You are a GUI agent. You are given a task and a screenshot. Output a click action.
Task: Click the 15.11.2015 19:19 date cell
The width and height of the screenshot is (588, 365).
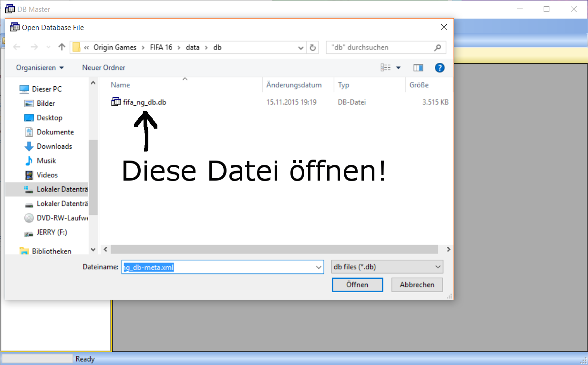pos(291,102)
